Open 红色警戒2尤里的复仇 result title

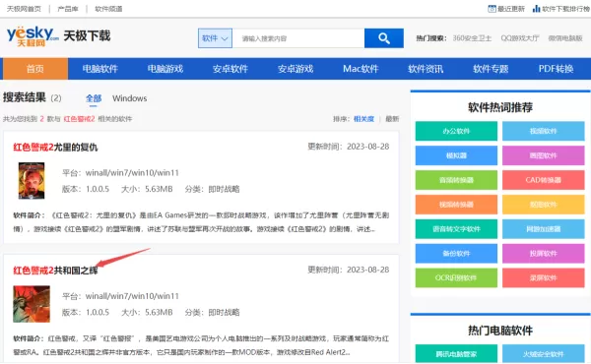click(55, 148)
